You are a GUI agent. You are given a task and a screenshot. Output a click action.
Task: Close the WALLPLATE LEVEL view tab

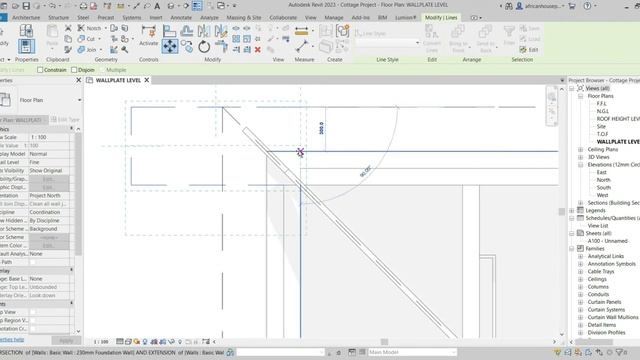(147, 80)
